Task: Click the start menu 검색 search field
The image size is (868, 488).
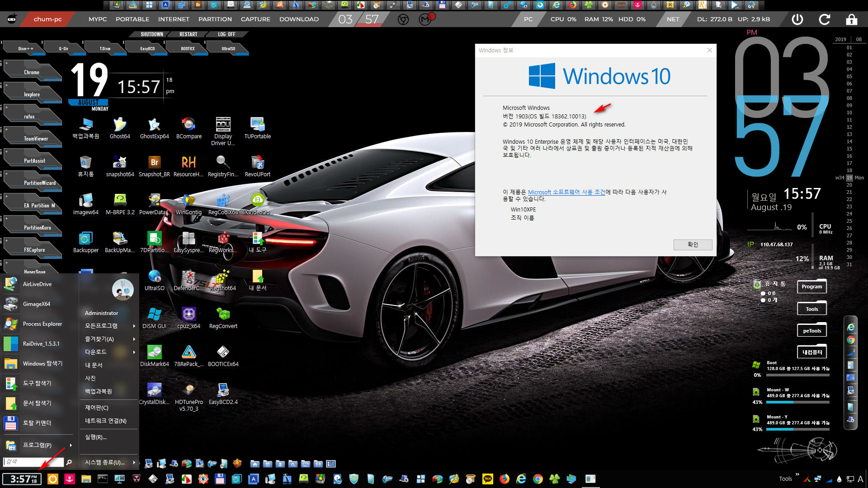Action: click(x=33, y=462)
